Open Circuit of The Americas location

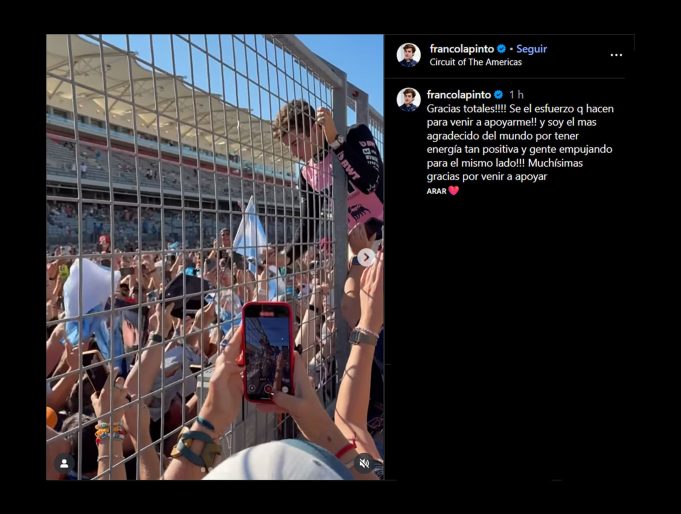coord(476,62)
